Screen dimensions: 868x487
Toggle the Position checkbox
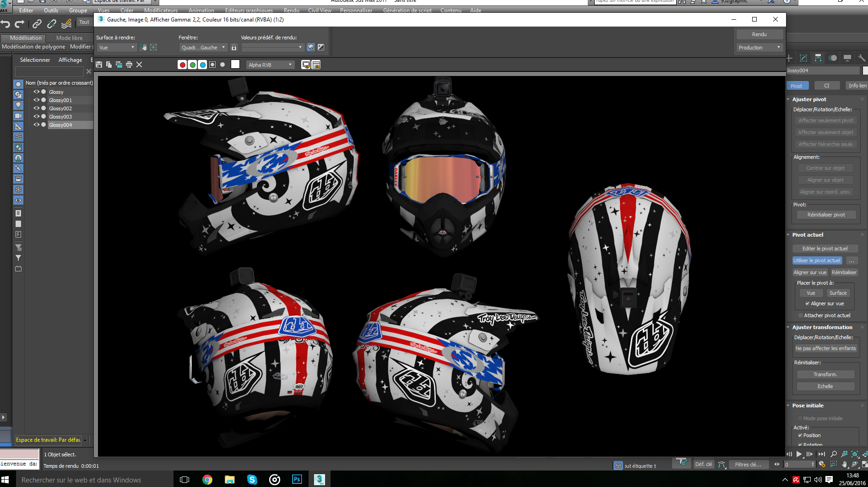(800, 435)
